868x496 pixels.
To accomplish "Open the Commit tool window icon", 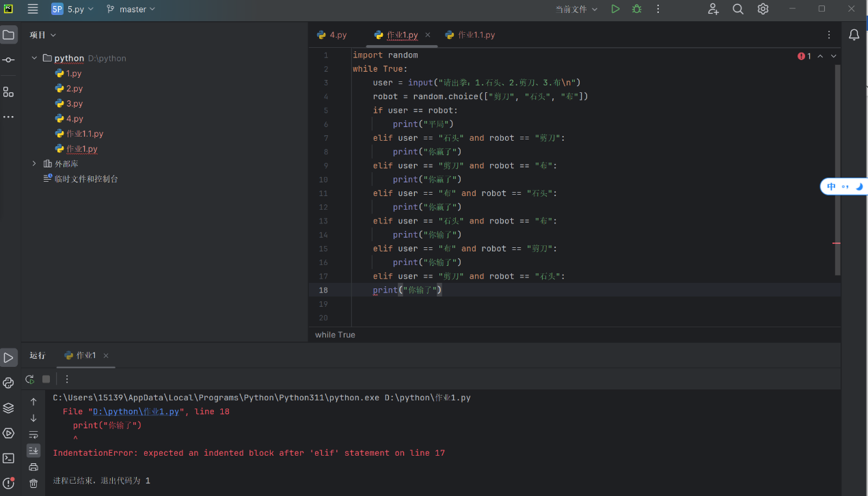I will [x=8, y=60].
